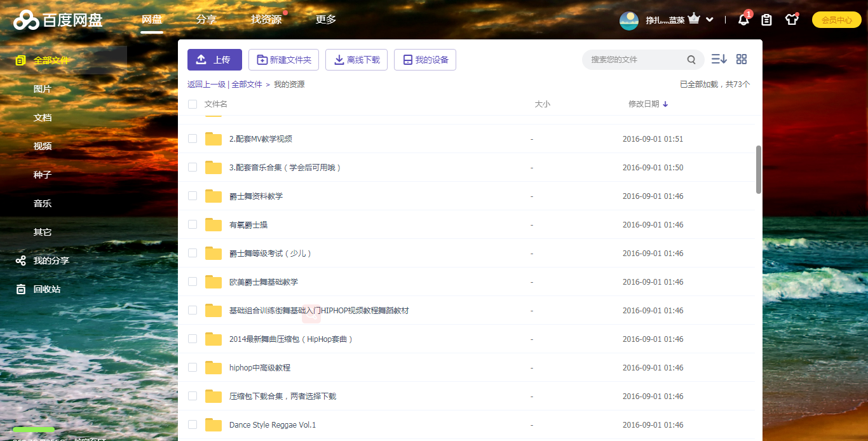Click the 全部文件 breadcrumb link

tap(247, 84)
